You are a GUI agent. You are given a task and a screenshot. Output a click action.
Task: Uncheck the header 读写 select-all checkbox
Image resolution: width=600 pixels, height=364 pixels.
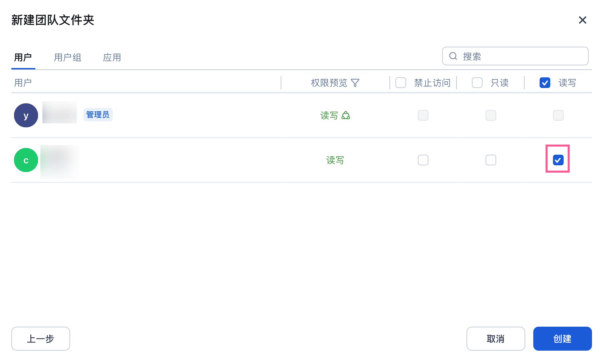pos(545,83)
